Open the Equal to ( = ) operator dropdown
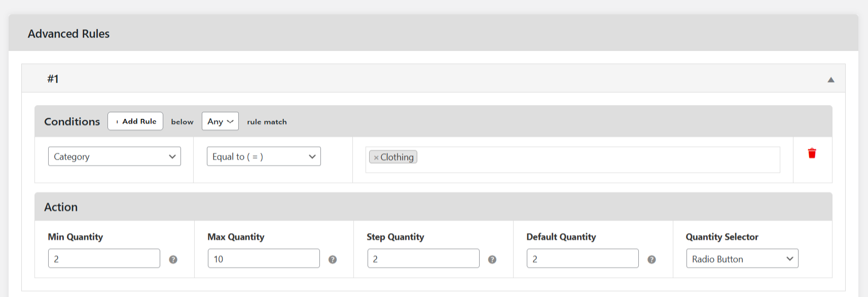 pyautogui.click(x=264, y=156)
